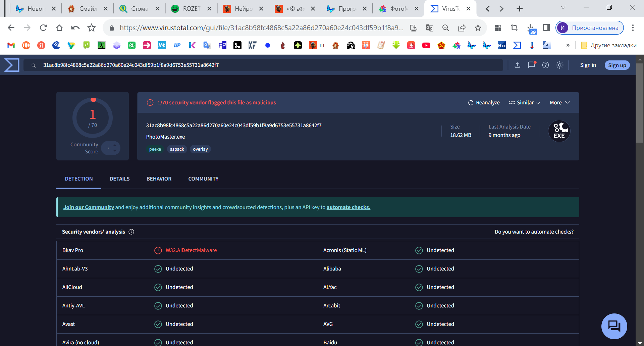The height and width of the screenshot is (346, 644).
Task: Click the PhotoMaster.exe file name
Action: (x=165, y=137)
